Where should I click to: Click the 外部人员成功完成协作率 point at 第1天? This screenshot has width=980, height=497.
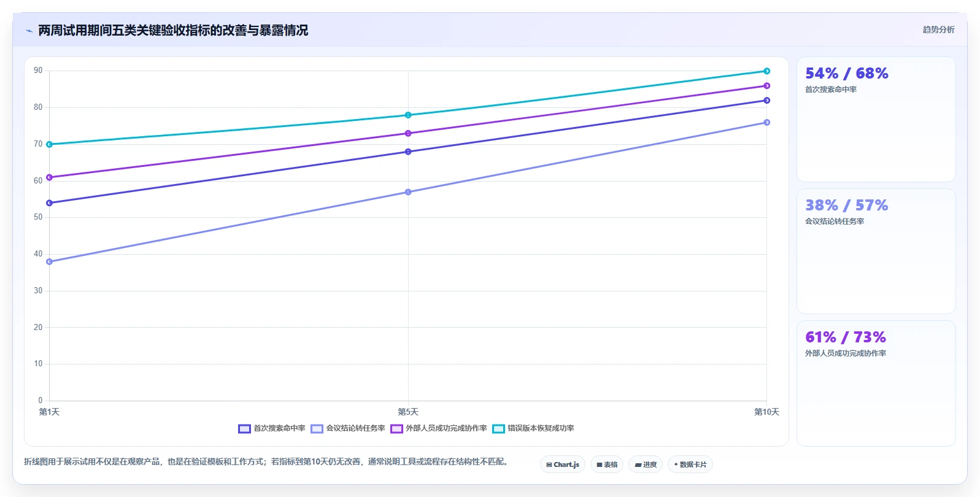point(50,177)
